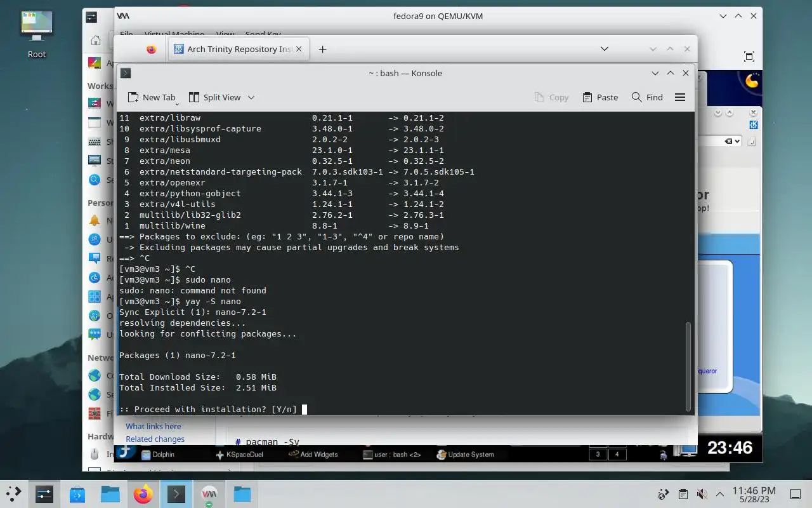Click the guest VM 23:46 clock
The image size is (812, 508).
730,448
